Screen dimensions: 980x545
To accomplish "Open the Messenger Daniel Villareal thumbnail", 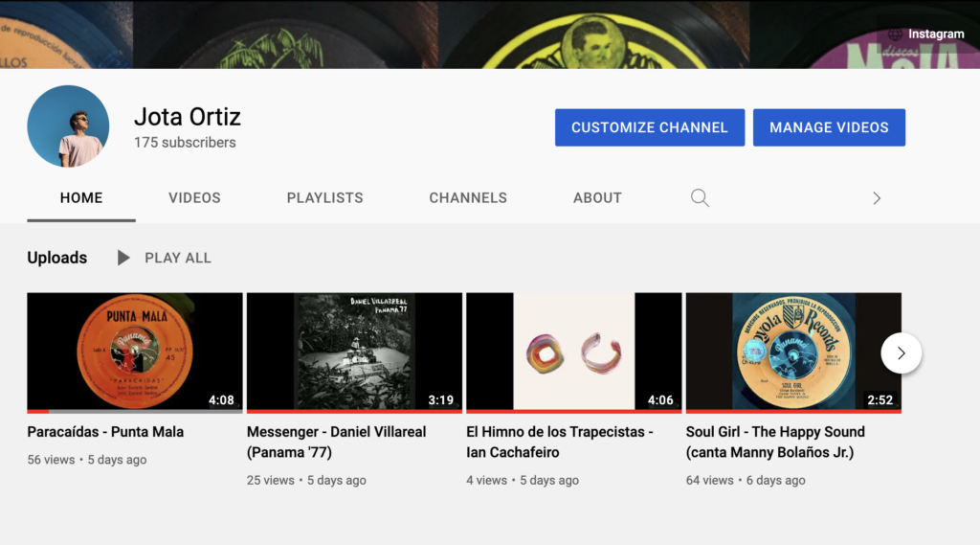I will [354, 352].
